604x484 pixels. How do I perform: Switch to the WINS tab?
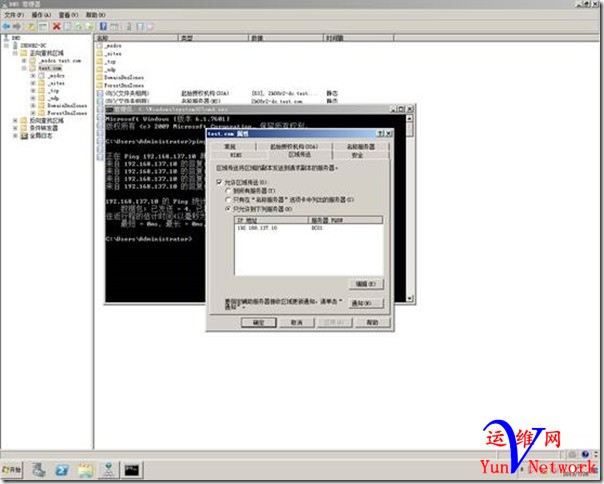tap(236, 155)
